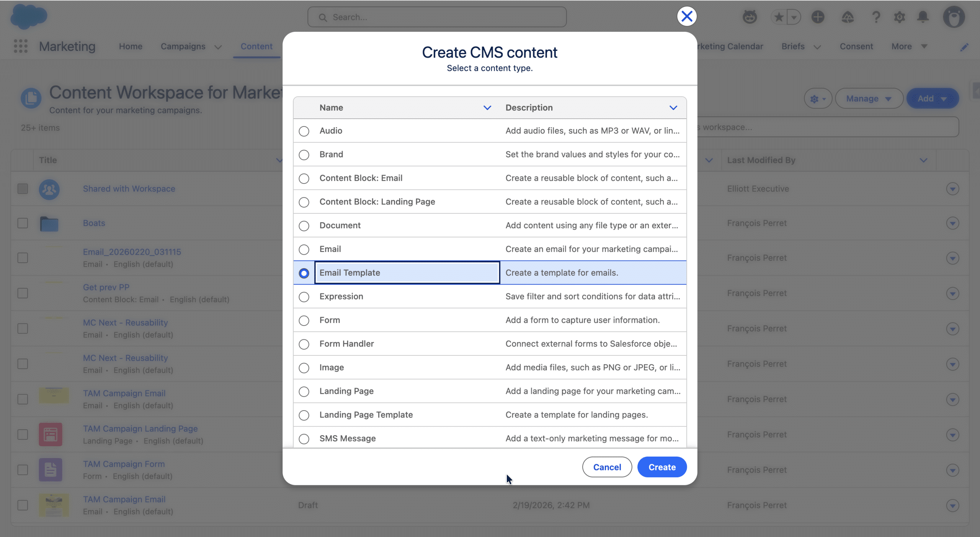Screen dimensions: 980x537
Task: Open the Trailhead guidance cloud icon
Action: pyautogui.click(x=848, y=17)
